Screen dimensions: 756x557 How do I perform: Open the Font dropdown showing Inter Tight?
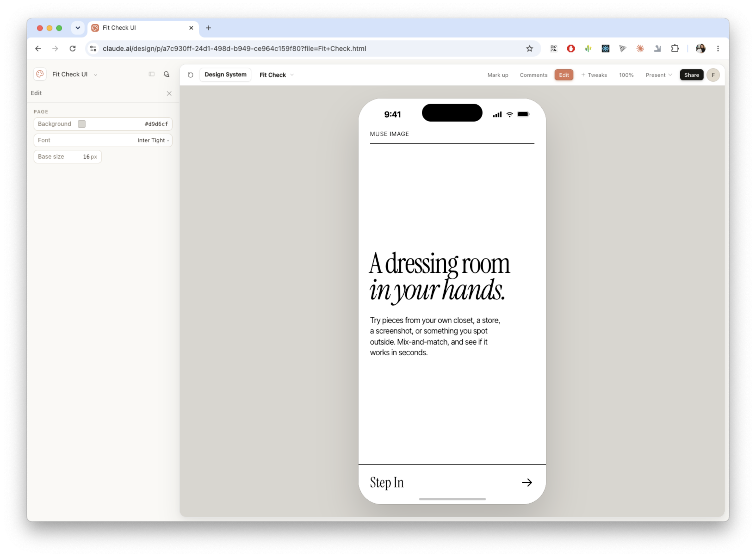coord(103,140)
